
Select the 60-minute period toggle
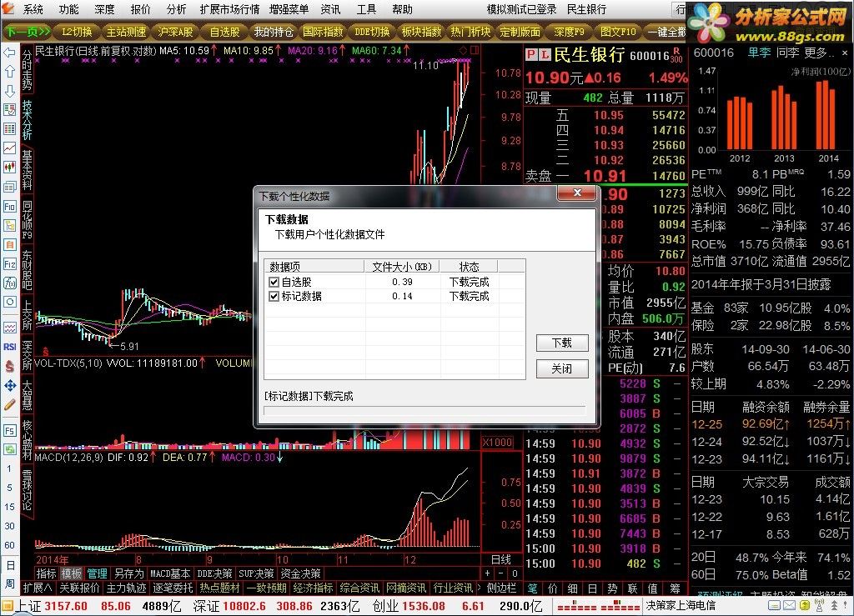pos(9,544)
